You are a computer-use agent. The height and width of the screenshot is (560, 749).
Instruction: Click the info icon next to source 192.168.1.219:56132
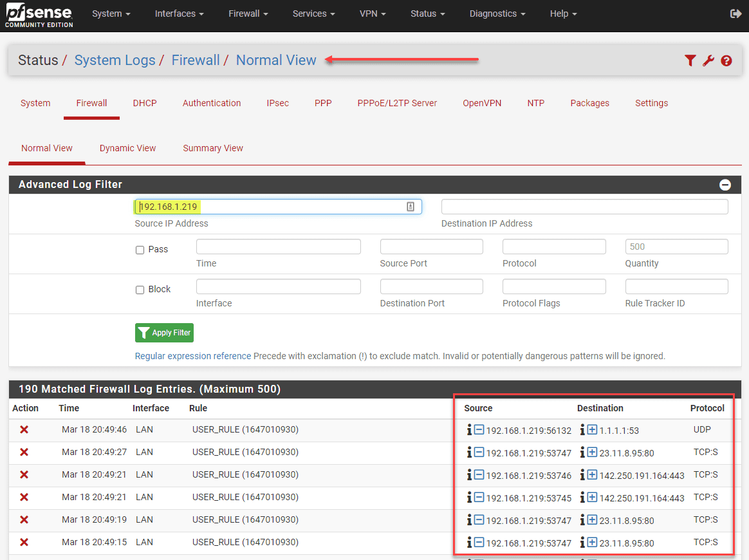coord(468,429)
